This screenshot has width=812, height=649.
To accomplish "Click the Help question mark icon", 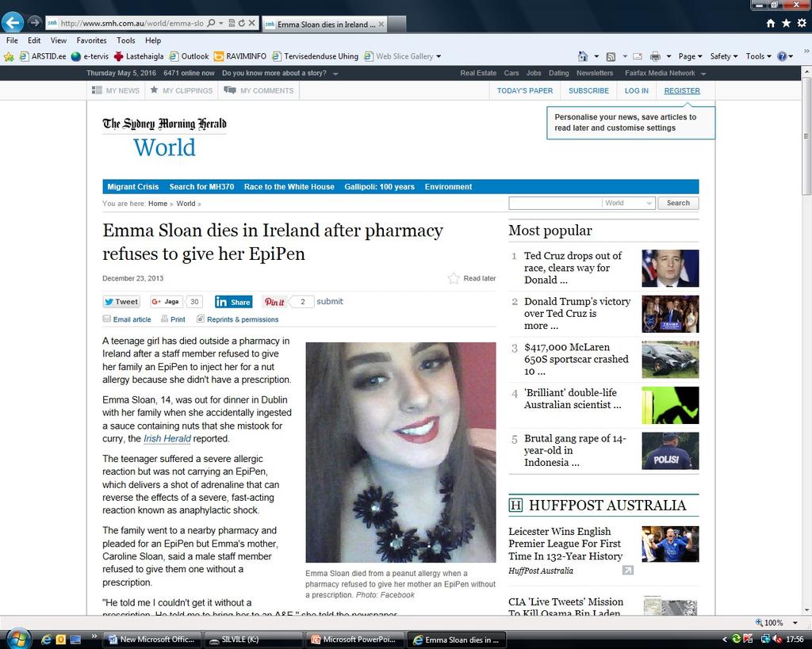I will click(x=782, y=56).
